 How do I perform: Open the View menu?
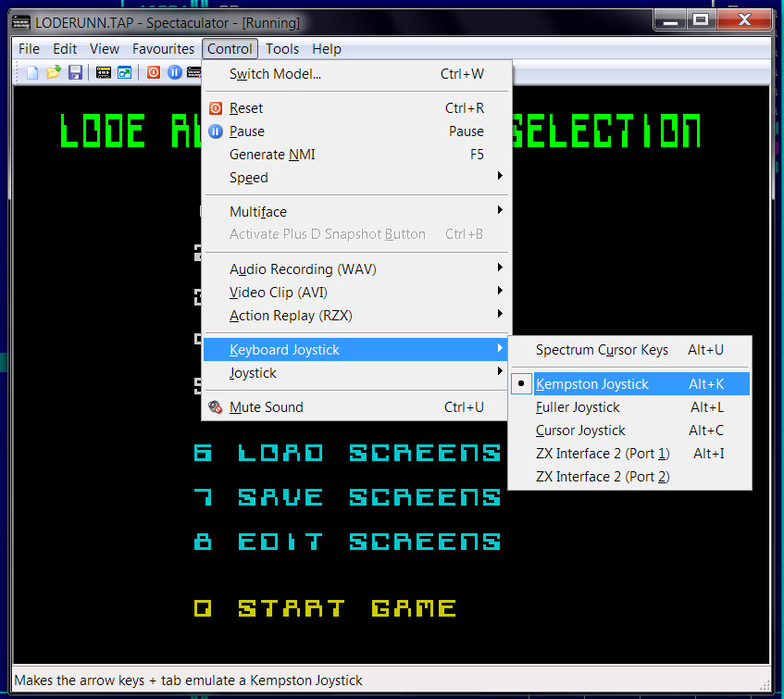(105, 49)
